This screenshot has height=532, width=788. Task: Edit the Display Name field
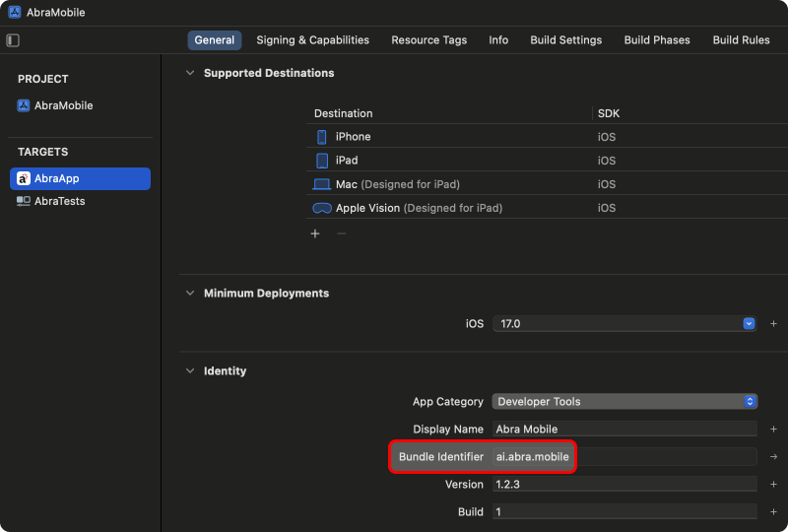[624, 429]
